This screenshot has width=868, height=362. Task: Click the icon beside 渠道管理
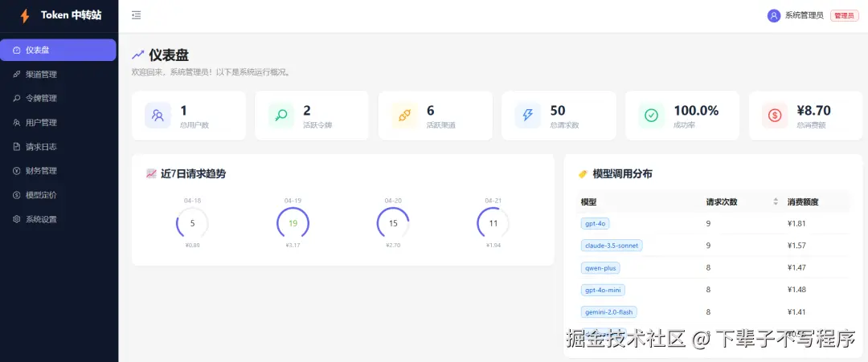tap(17, 75)
